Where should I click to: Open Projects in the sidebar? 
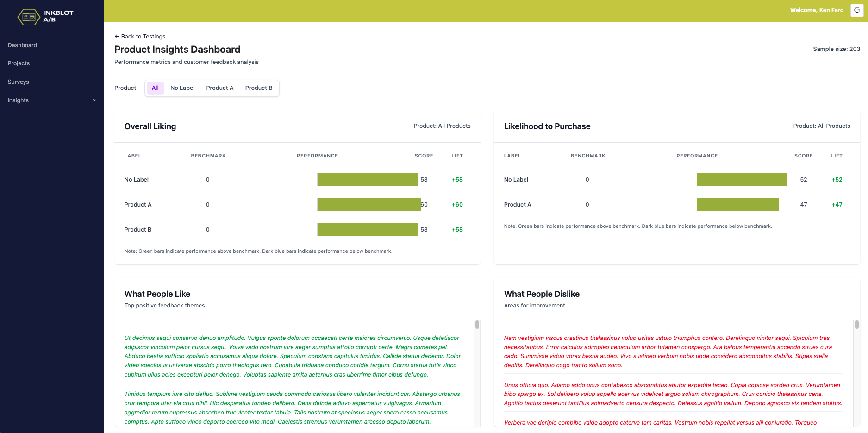pyautogui.click(x=19, y=63)
